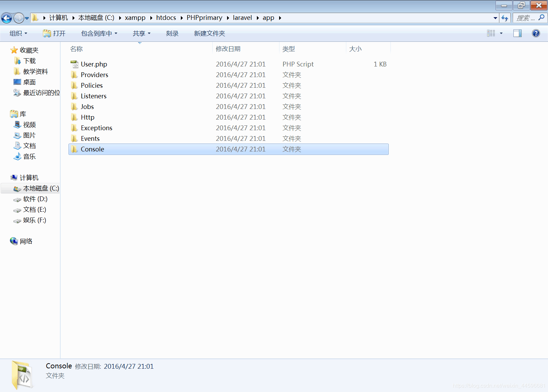Image resolution: width=548 pixels, height=392 pixels.
Task: Select Local Disk (C:) drive in sidebar
Action: coord(40,188)
